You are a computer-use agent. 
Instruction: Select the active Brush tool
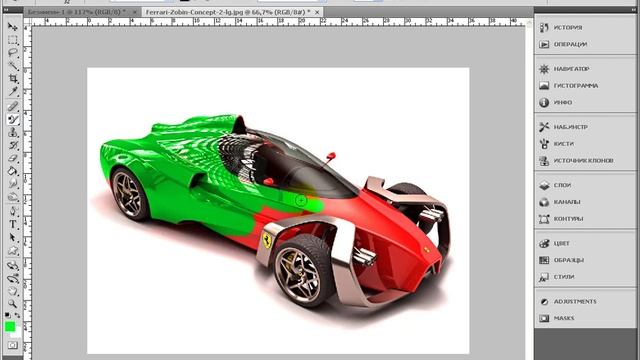[x=13, y=119]
